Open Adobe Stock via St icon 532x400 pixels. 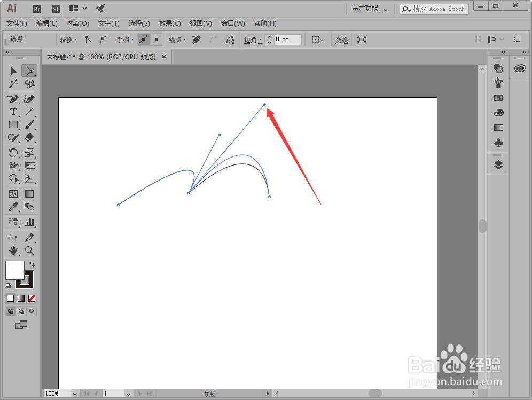click(56, 9)
